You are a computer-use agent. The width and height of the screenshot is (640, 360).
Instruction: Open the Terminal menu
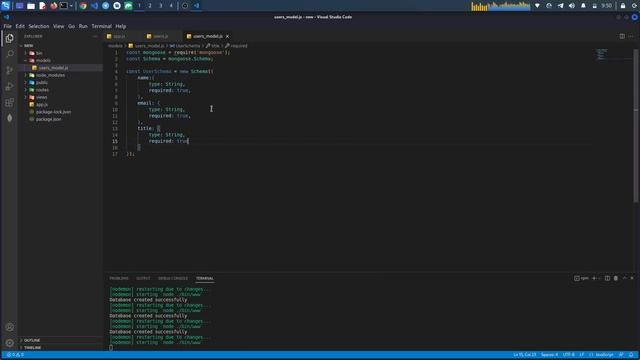tap(102, 26)
